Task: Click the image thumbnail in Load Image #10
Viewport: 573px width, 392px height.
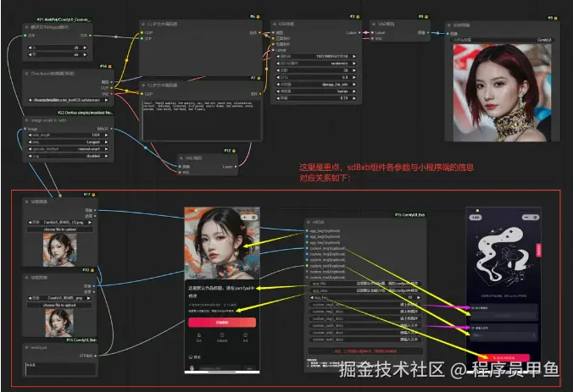Action: point(59,323)
